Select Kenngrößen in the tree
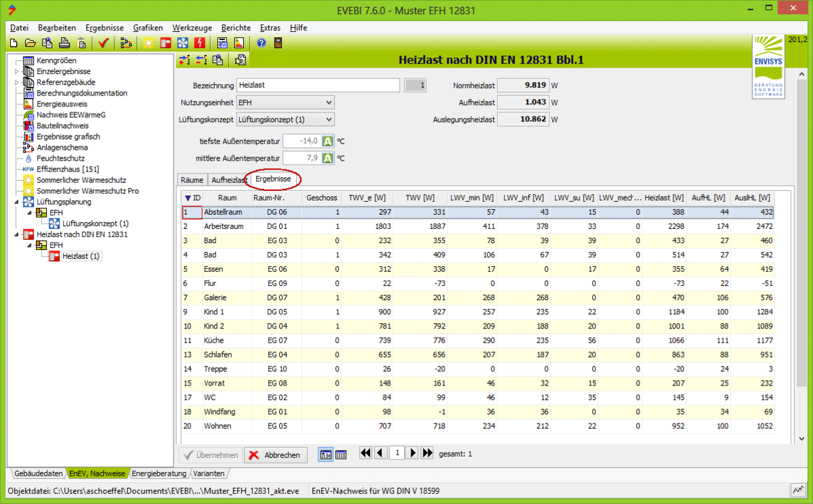 click(x=56, y=61)
